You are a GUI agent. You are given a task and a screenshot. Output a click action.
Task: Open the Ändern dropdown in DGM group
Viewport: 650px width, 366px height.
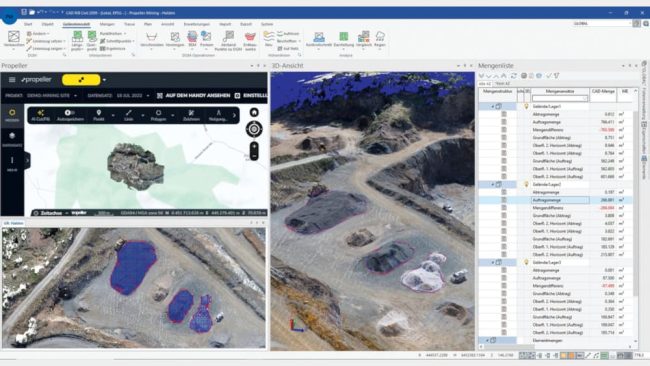point(38,34)
